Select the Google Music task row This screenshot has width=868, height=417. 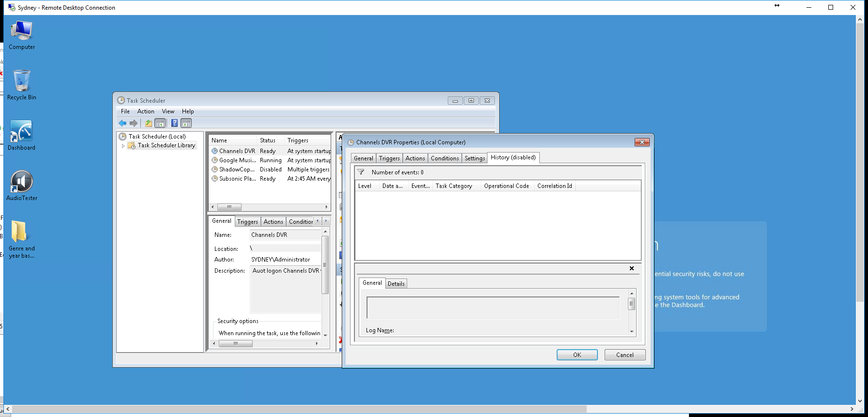click(237, 160)
